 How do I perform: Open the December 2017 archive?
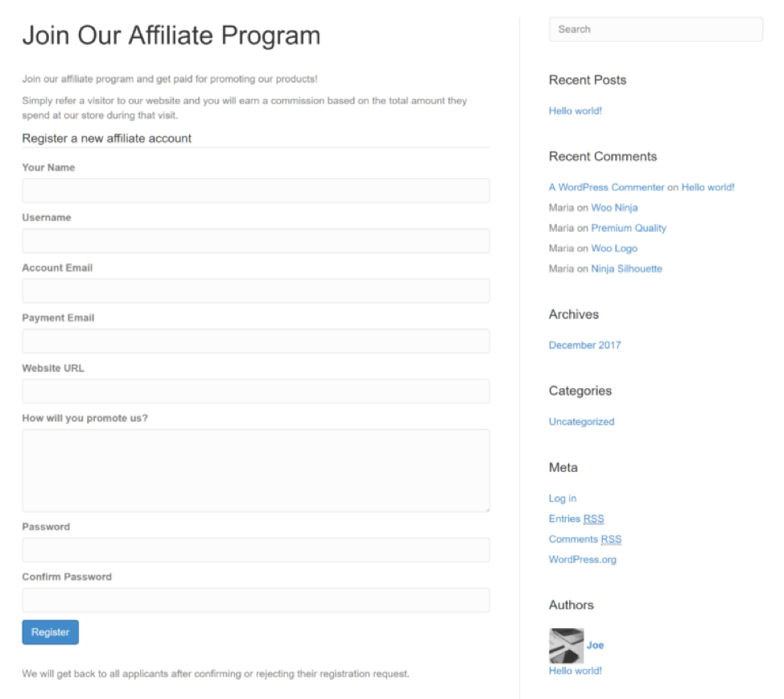[584, 345]
